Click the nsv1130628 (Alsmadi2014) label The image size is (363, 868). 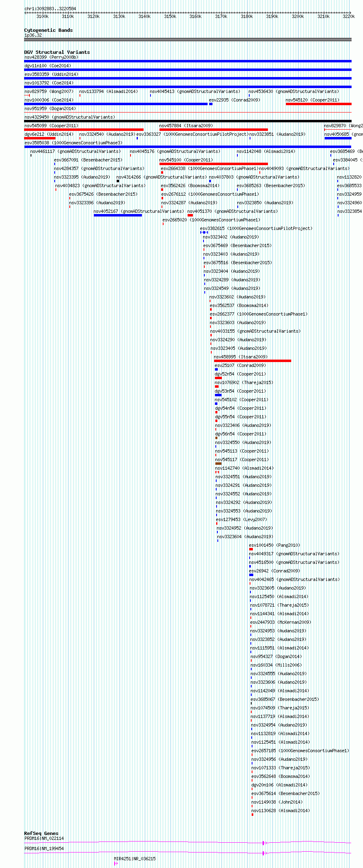point(281,811)
